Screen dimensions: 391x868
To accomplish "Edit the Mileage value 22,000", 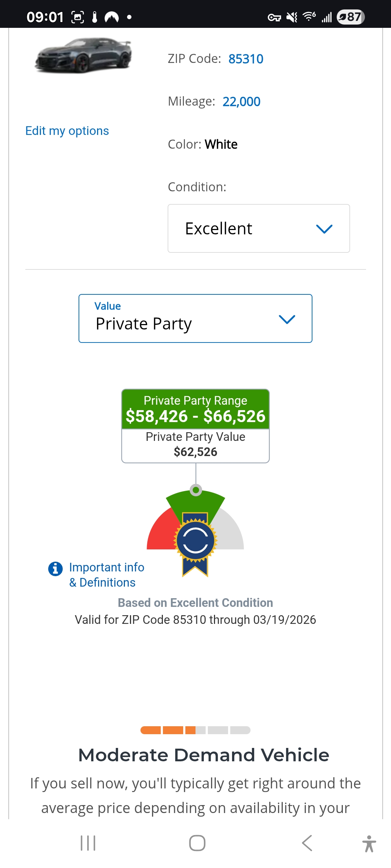I will point(241,102).
